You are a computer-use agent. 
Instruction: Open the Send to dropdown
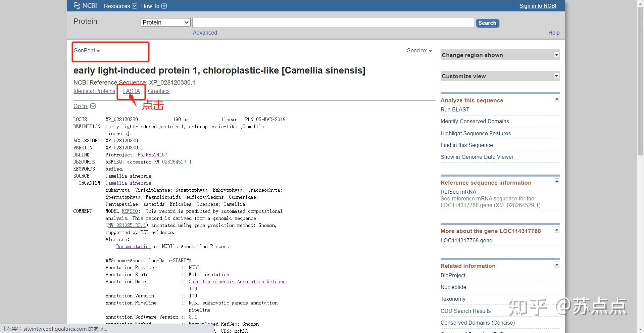click(419, 51)
